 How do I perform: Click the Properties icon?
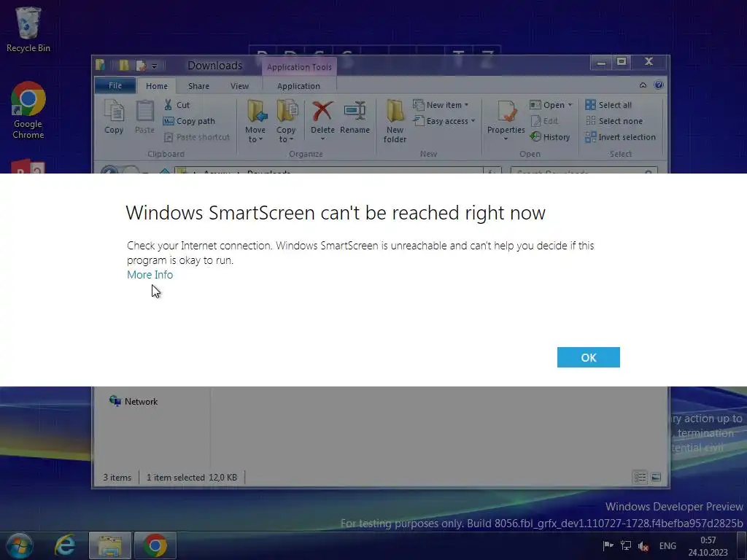[x=506, y=112]
